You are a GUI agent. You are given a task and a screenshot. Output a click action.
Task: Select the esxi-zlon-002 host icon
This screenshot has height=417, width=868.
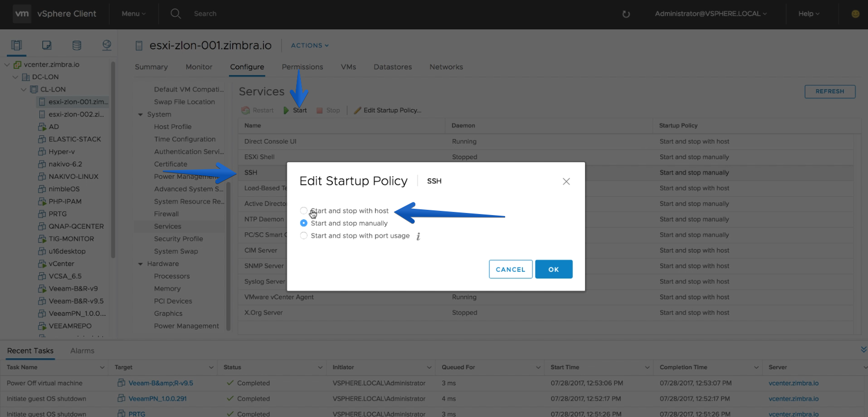tap(42, 114)
